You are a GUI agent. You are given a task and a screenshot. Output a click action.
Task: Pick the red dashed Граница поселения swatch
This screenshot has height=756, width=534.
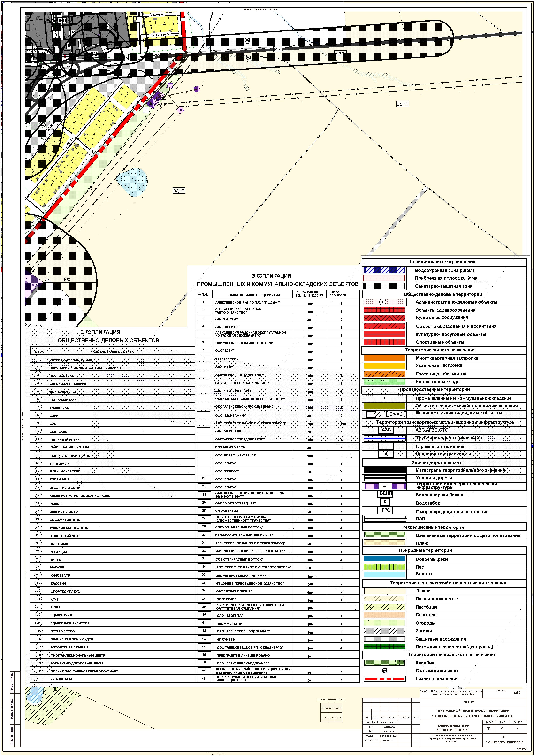384,679
